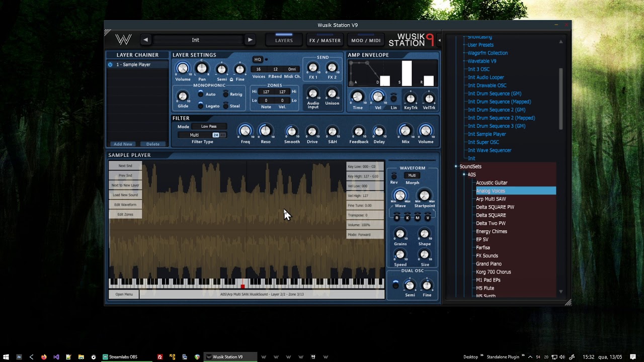
Task: Toggle the monophonic Steal switch
Action: [225, 106]
